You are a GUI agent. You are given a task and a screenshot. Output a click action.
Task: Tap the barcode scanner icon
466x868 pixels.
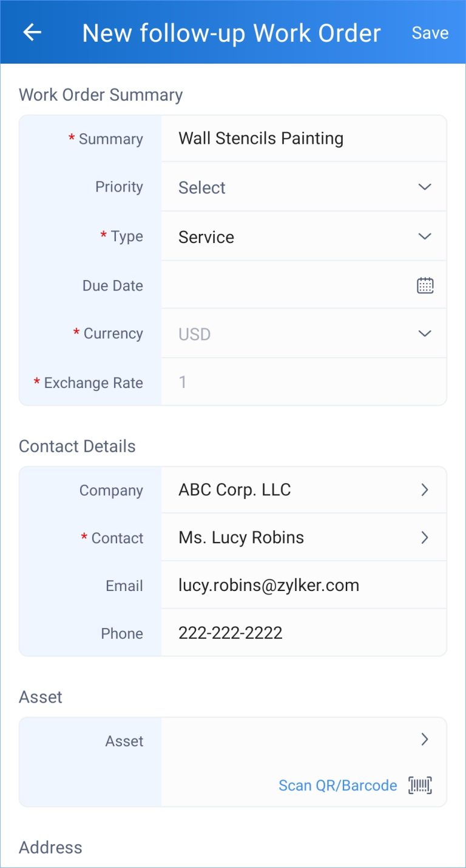[x=420, y=786]
